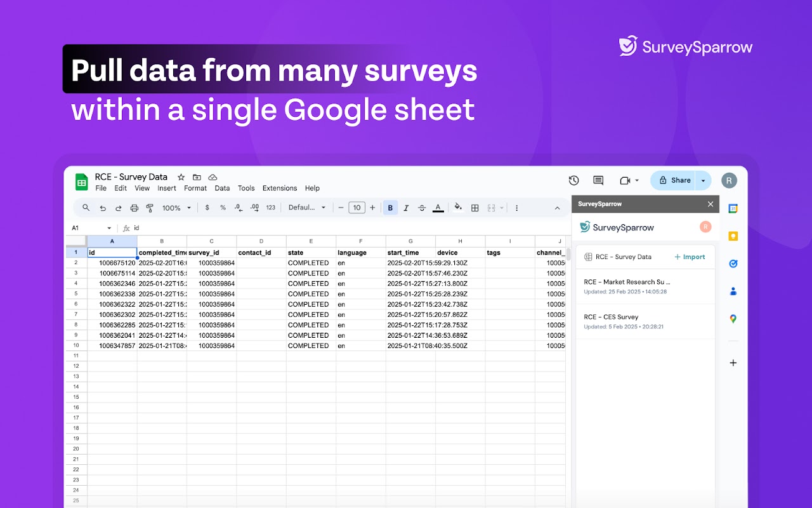
Task: Open Google Calendar from the side panel
Action: (x=733, y=208)
